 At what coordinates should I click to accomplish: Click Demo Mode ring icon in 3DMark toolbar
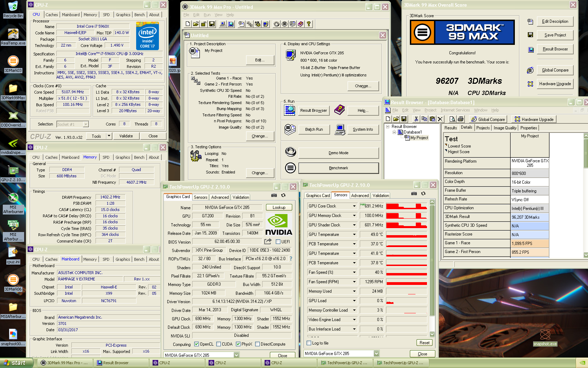(x=276, y=24)
